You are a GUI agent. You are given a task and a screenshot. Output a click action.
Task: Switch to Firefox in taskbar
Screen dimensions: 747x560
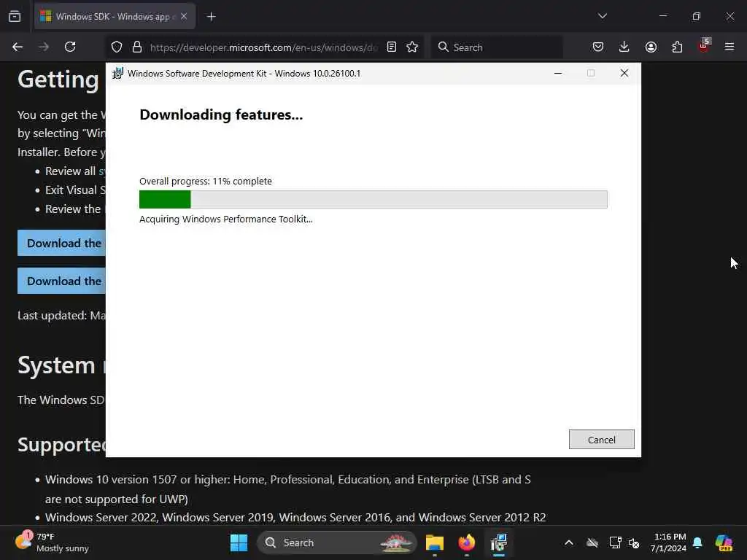pos(467,542)
